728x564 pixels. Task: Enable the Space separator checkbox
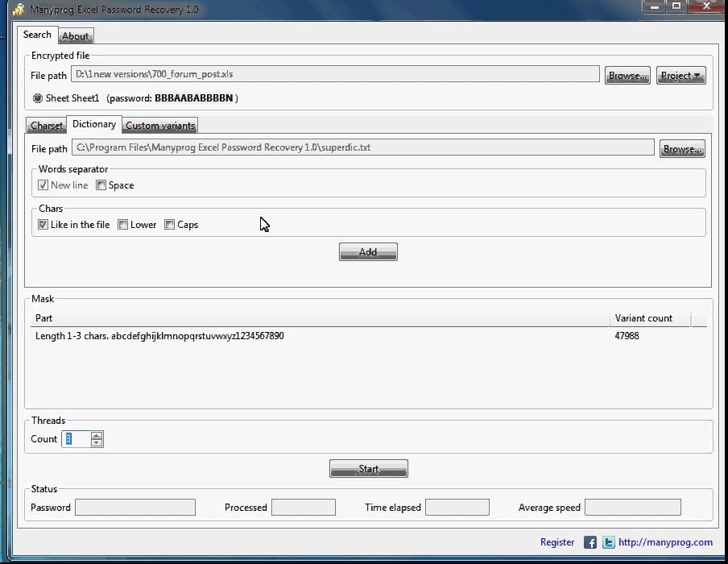[x=101, y=185]
